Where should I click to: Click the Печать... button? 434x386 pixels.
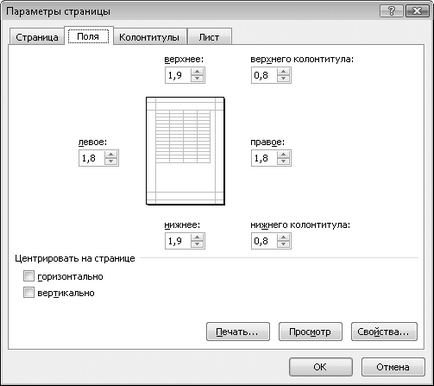238,332
